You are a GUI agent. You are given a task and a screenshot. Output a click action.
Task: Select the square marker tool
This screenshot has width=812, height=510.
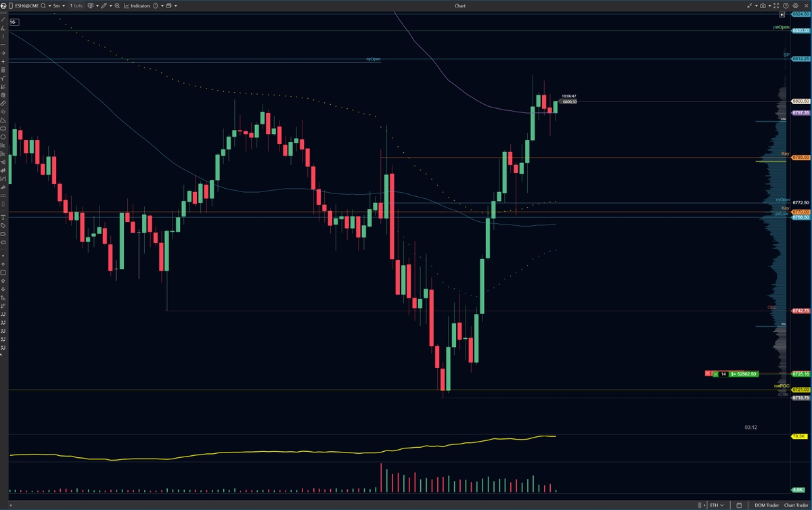[3, 273]
